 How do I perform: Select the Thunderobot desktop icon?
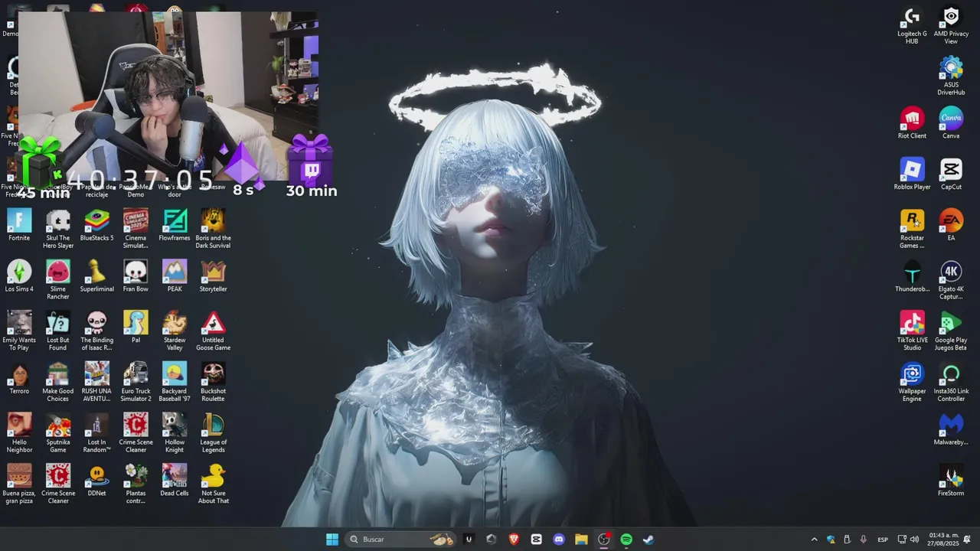[912, 276]
